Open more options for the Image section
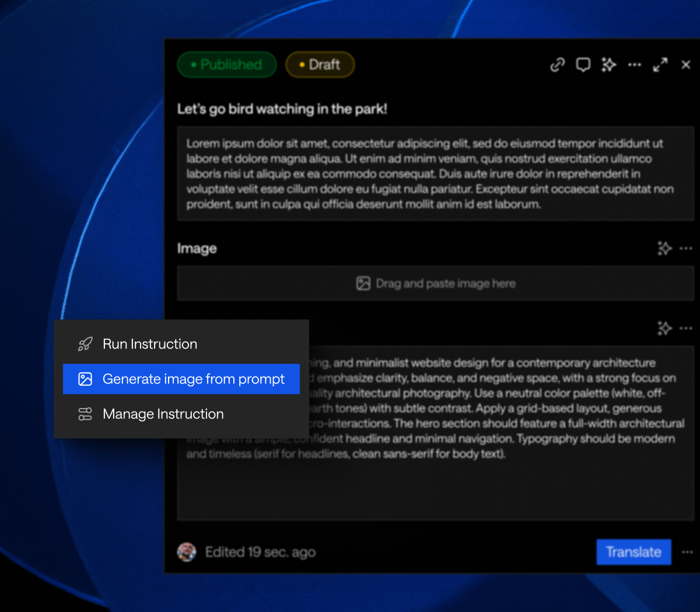The image size is (700, 612). (x=687, y=248)
